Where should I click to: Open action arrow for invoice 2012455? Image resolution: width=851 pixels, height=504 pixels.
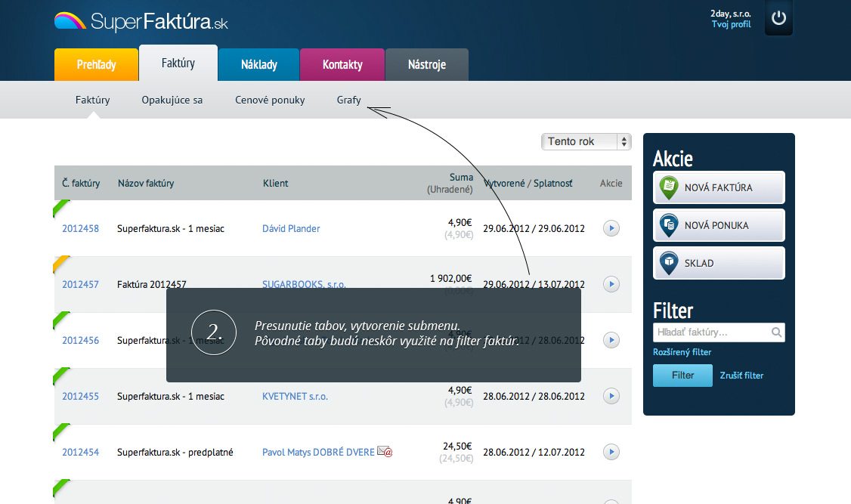611,396
